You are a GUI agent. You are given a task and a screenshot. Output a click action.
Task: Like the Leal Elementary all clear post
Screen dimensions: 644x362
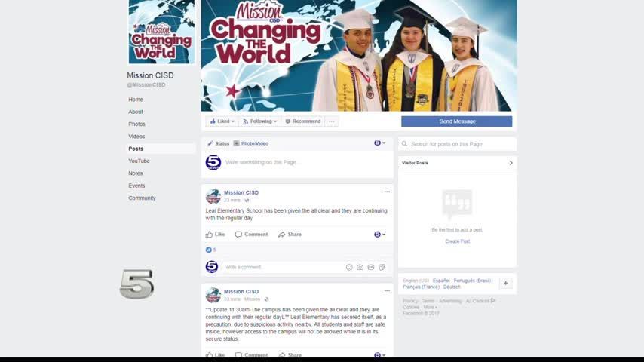[x=215, y=235]
